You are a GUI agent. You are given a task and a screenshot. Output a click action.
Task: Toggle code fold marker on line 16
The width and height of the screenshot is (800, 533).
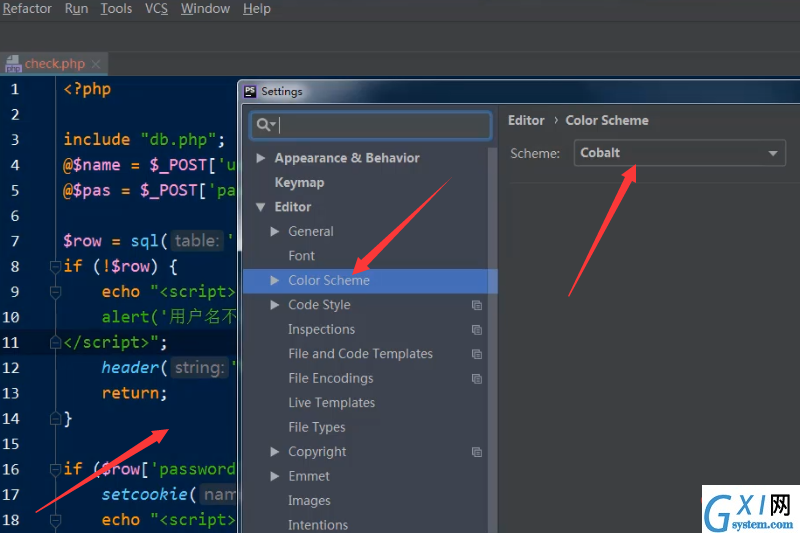(55, 469)
